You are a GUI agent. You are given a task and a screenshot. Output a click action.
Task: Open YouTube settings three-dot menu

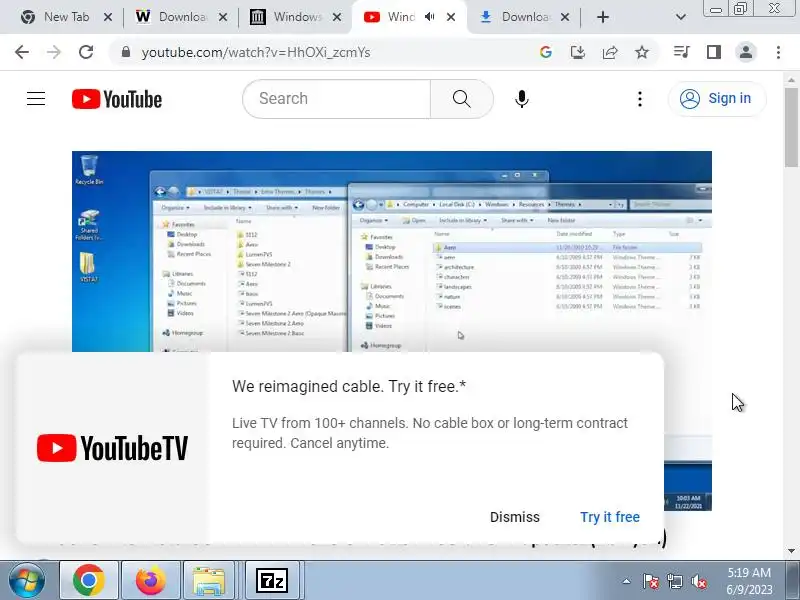coord(640,98)
